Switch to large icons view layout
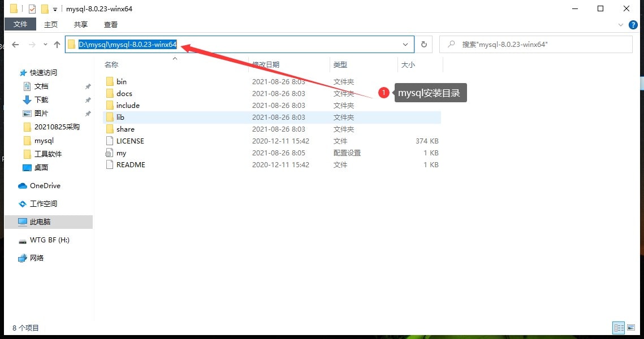 pyautogui.click(x=631, y=328)
